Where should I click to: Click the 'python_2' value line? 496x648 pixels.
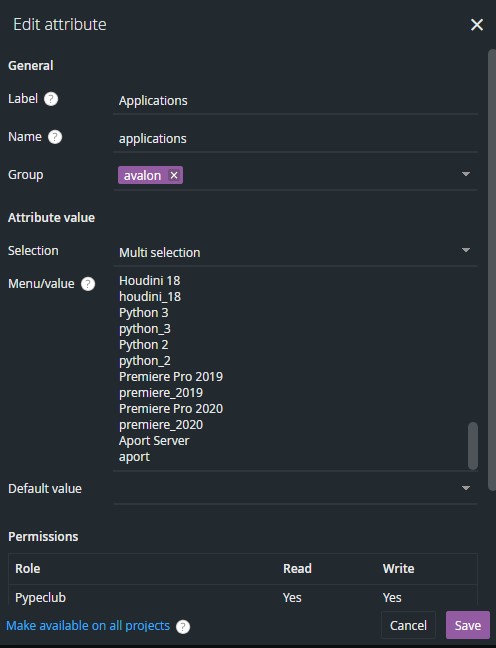[145, 361]
